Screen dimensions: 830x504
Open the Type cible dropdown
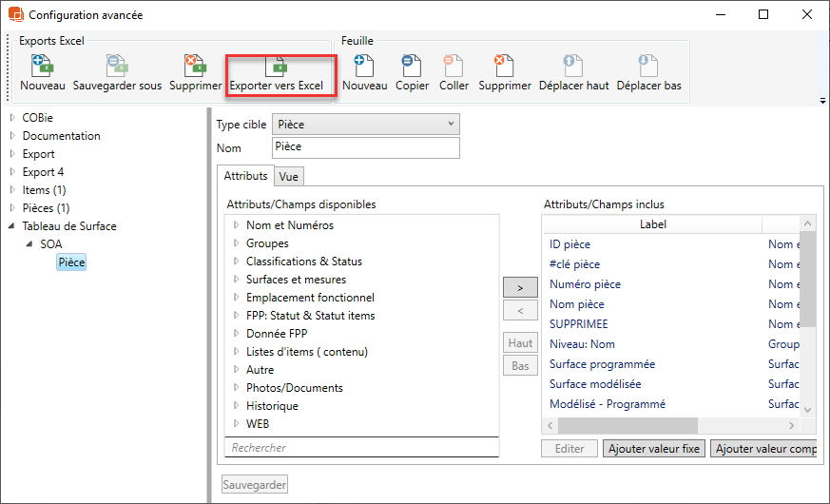(451, 125)
